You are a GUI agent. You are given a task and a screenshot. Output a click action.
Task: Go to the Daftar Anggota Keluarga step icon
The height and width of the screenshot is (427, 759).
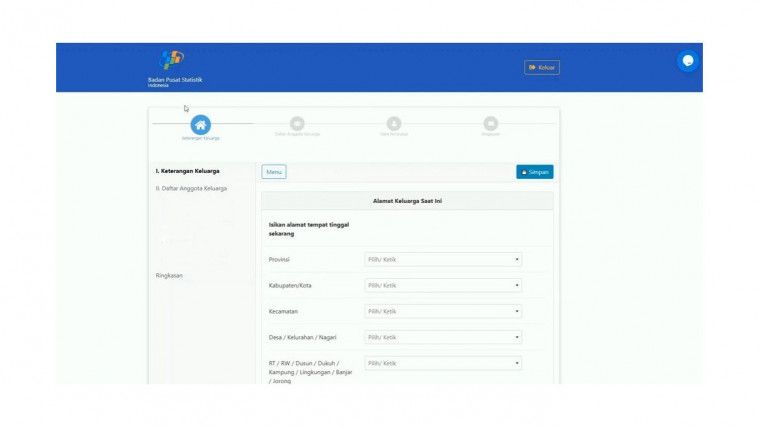click(297, 123)
